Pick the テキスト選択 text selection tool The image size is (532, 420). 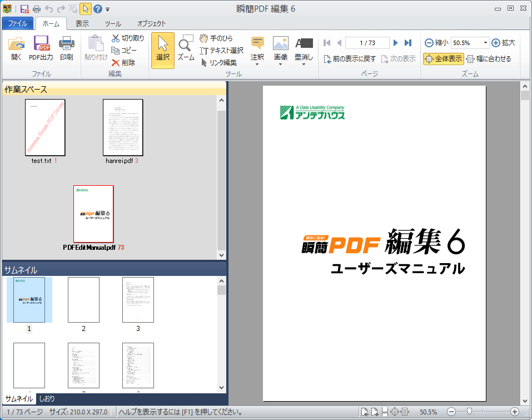(222, 50)
